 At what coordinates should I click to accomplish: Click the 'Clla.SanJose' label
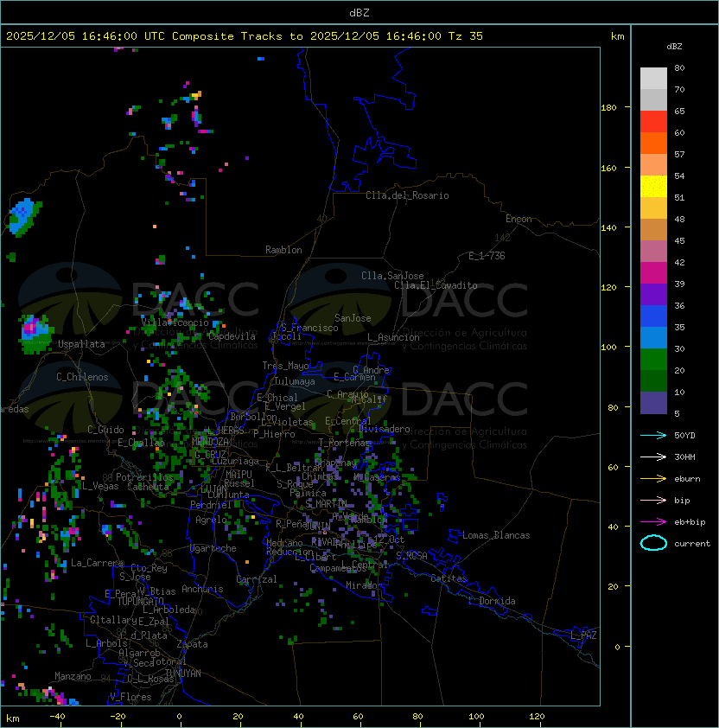(x=392, y=276)
